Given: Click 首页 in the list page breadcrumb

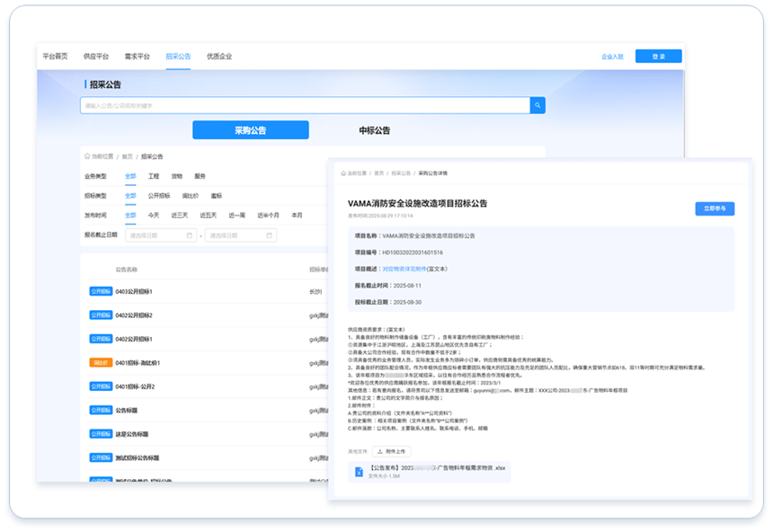Looking at the screenshot, I should click(x=128, y=156).
